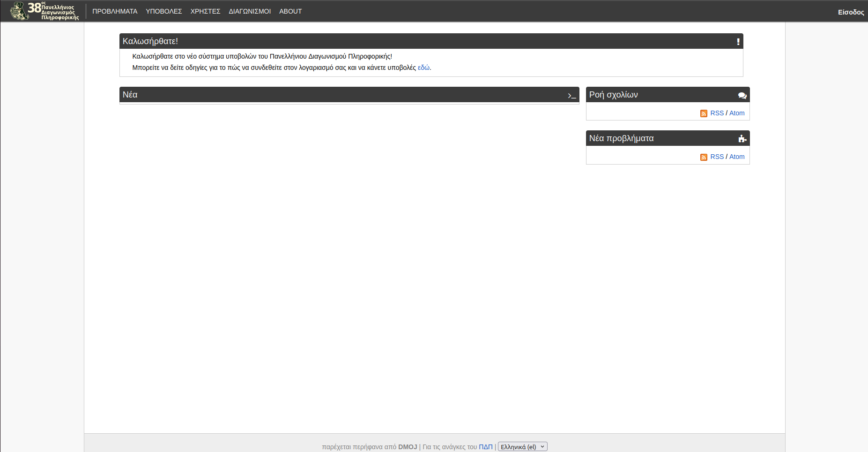Screen dimensions: 868x452
Task: Open the ΧΡΗΣΤΕΣ navigation item
Action: click(205, 11)
